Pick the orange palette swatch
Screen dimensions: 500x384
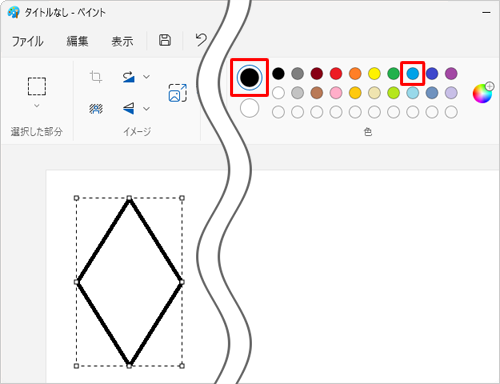coord(355,73)
